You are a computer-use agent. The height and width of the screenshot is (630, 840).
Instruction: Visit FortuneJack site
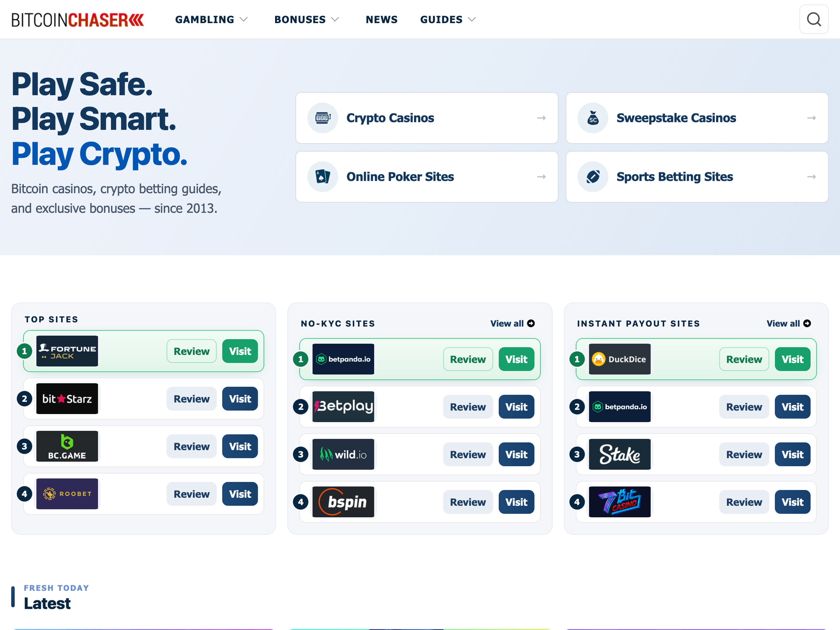coord(240,351)
